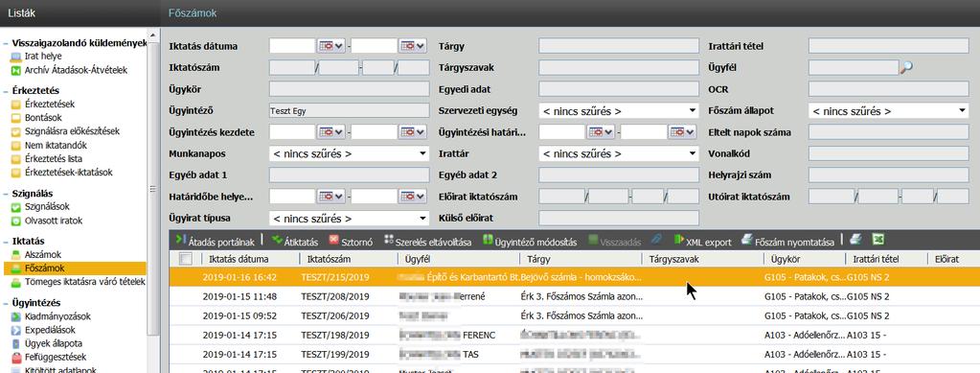Toggle the select-all checkbox in table header

click(186, 259)
